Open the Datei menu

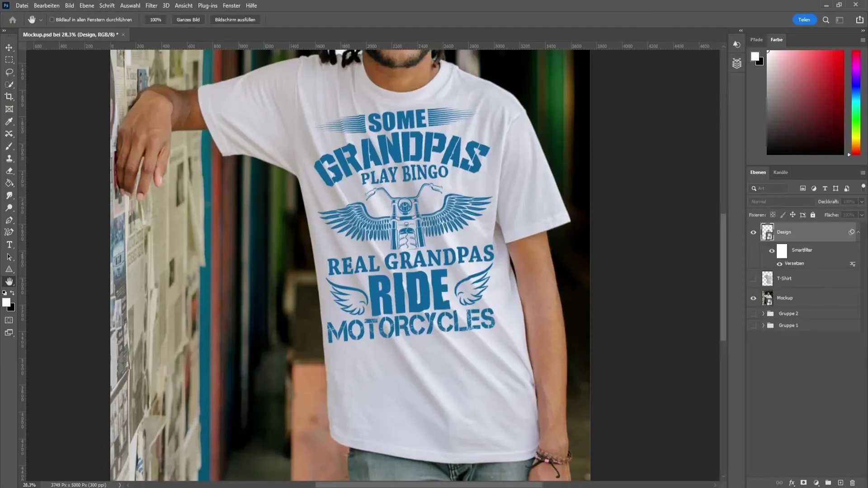[x=22, y=5]
